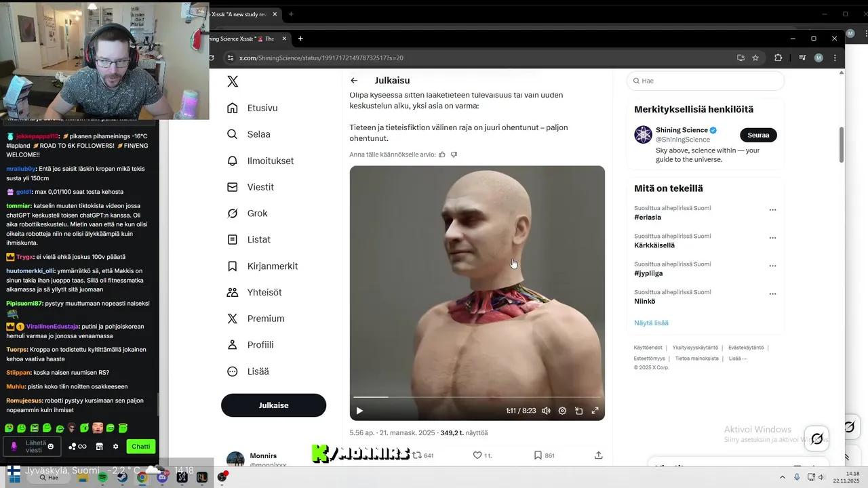
Task: Play the paused video
Action: pos(359,411)
